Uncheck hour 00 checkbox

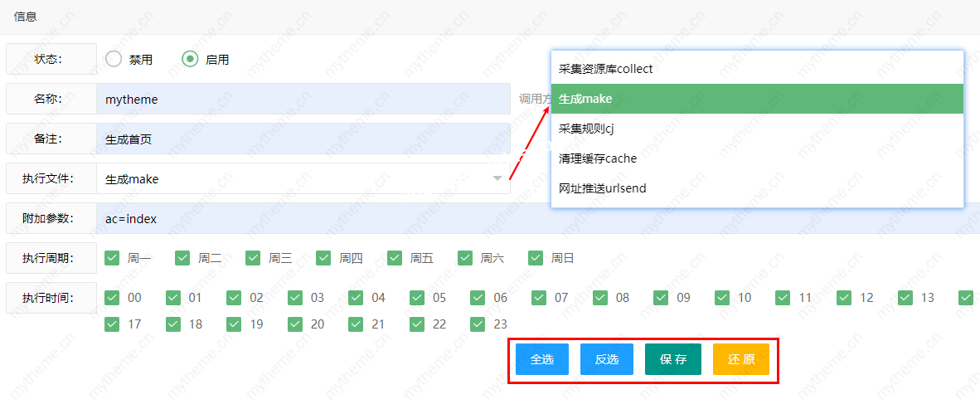112,298
